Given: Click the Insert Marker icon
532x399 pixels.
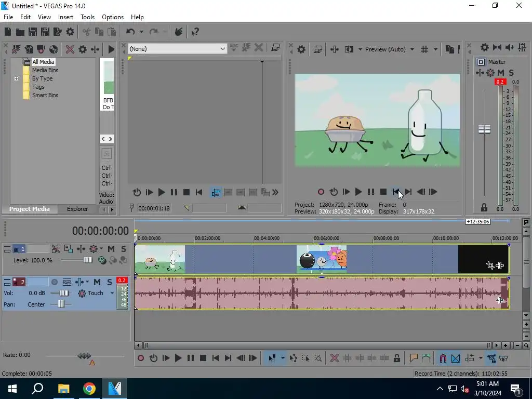Looking at the screenshot, I should click(x=414, y=358).
